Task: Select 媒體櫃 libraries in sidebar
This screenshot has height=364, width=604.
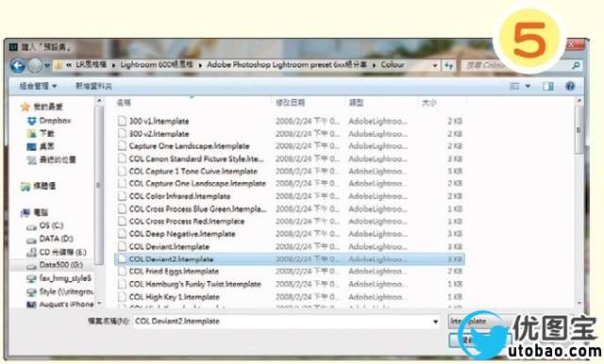Action: pyautogui.click(x=39, y=186)
